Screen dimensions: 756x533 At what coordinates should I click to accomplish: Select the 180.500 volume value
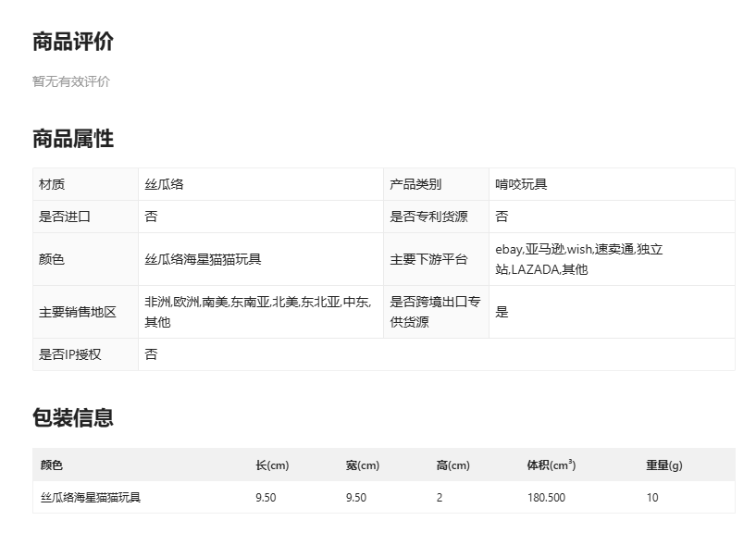point(546,498)
